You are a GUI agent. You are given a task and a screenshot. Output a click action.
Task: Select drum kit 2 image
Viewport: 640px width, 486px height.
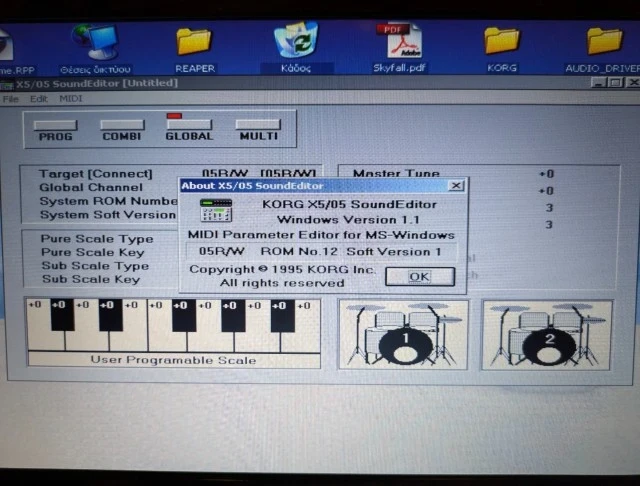click(547, 335)
